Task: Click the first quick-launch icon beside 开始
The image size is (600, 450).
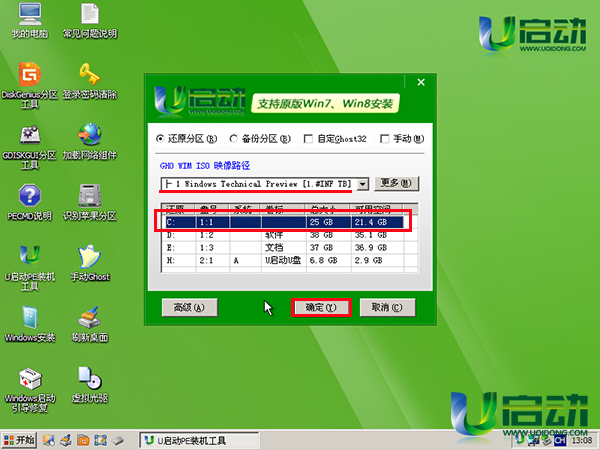Action: tap(49, 440)
